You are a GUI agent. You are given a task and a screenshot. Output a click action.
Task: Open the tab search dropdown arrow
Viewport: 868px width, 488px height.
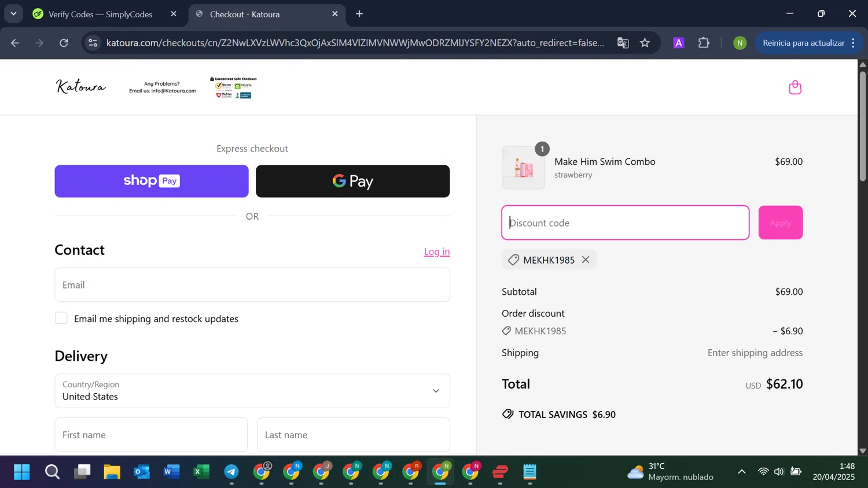coord(13,14)
